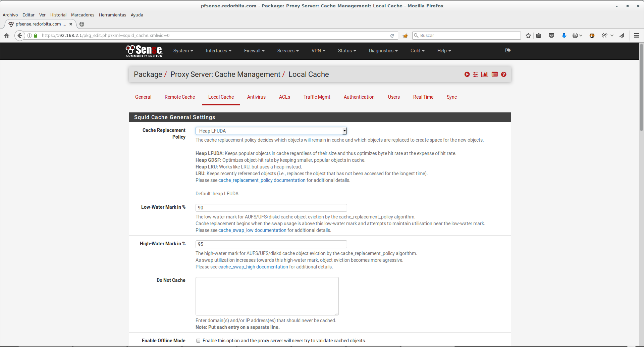Open cache_replacement_policy documentation link
The height and width of the screenshot is (347, 644).
(262, 180)
